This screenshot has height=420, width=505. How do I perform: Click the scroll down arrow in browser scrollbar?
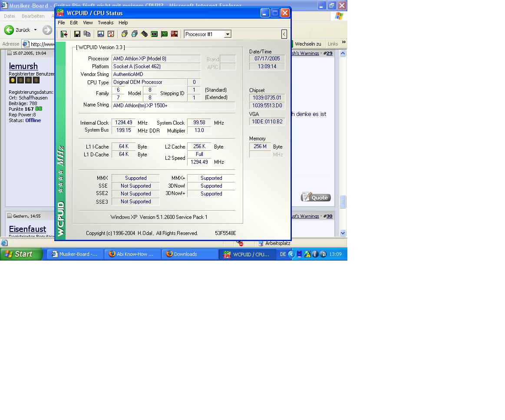[x=343, y=233]
